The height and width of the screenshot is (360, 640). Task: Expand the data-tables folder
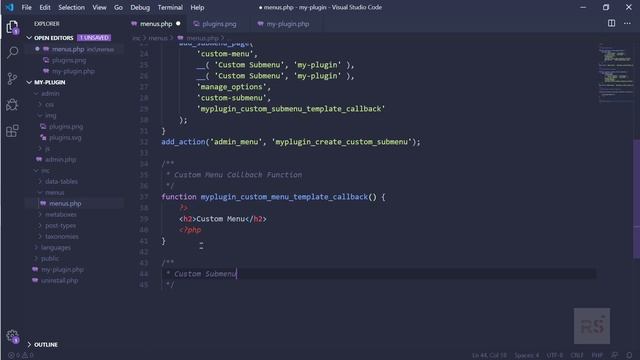(61, 181)
